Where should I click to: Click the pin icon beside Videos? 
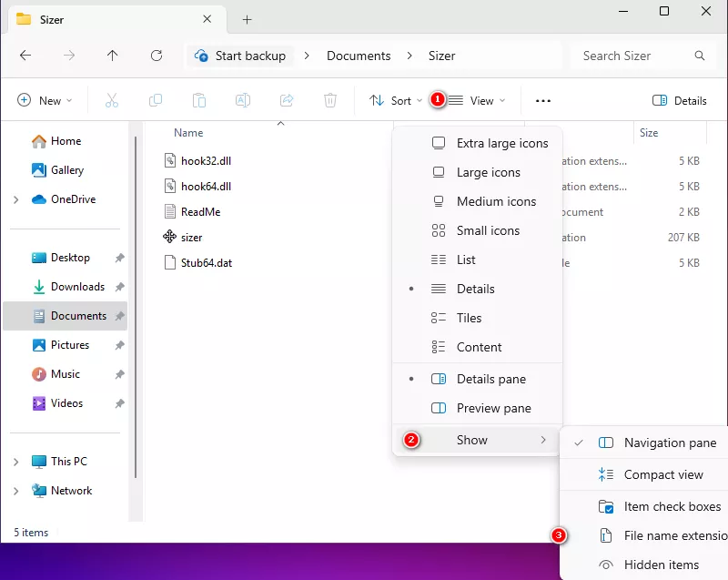coord(120,403)
